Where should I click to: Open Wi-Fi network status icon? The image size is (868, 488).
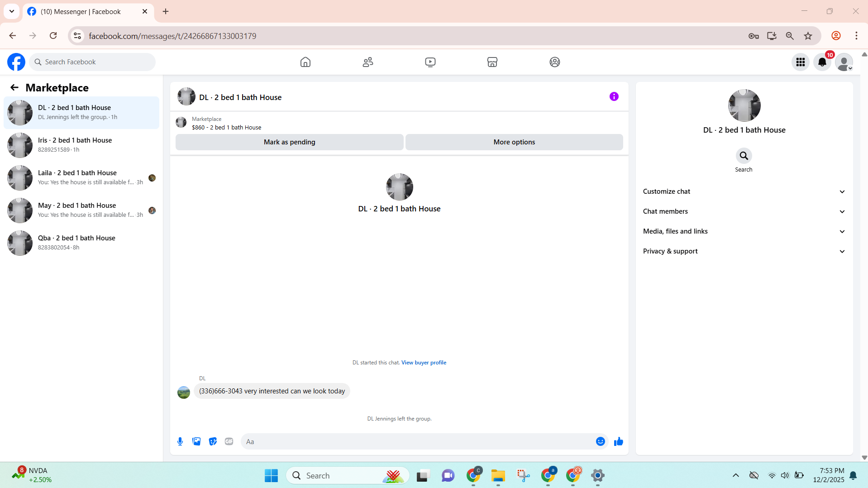(x=772, y=475)
